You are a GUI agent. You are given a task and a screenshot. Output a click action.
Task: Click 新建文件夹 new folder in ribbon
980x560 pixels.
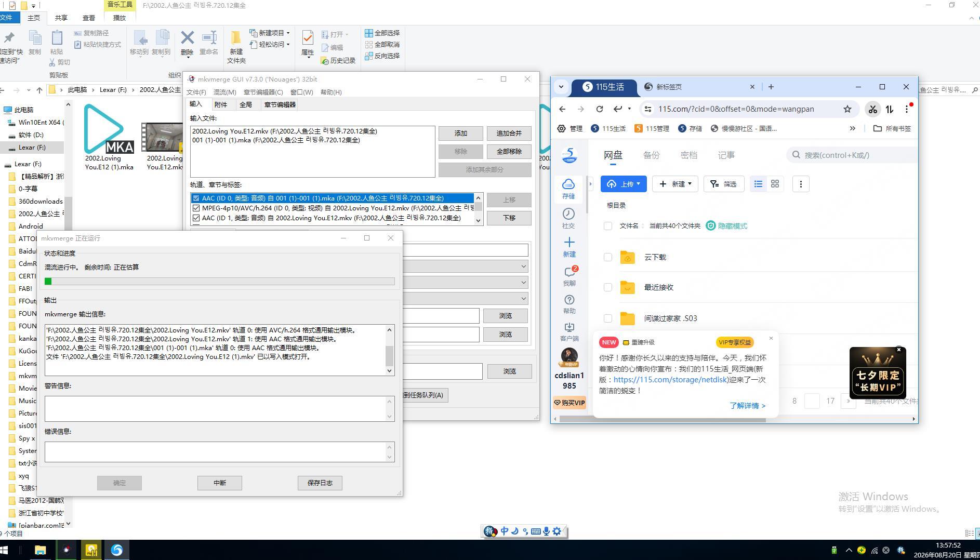[236, 47]
